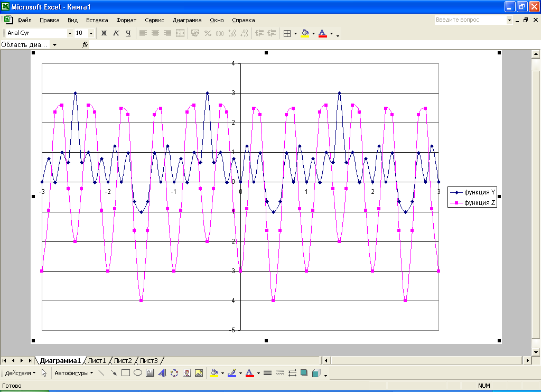Select the Rectangle drawing tool

tap(126, 373)
